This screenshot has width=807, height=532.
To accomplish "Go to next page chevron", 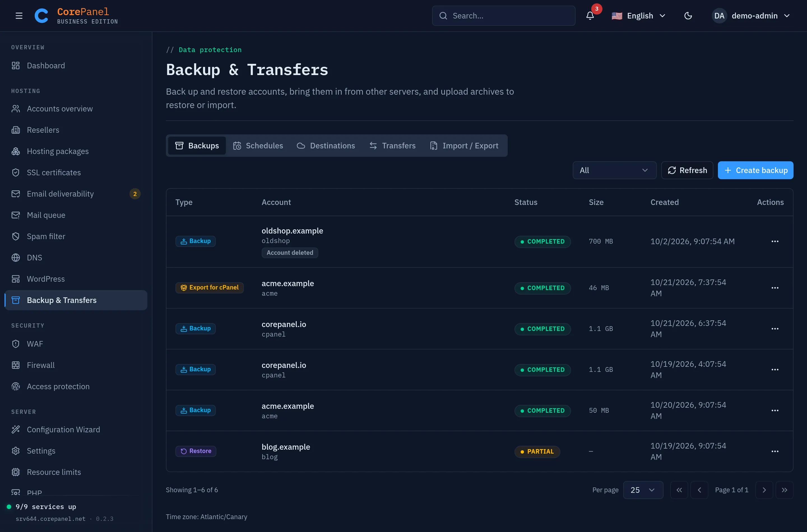I will tap(764, 490).
